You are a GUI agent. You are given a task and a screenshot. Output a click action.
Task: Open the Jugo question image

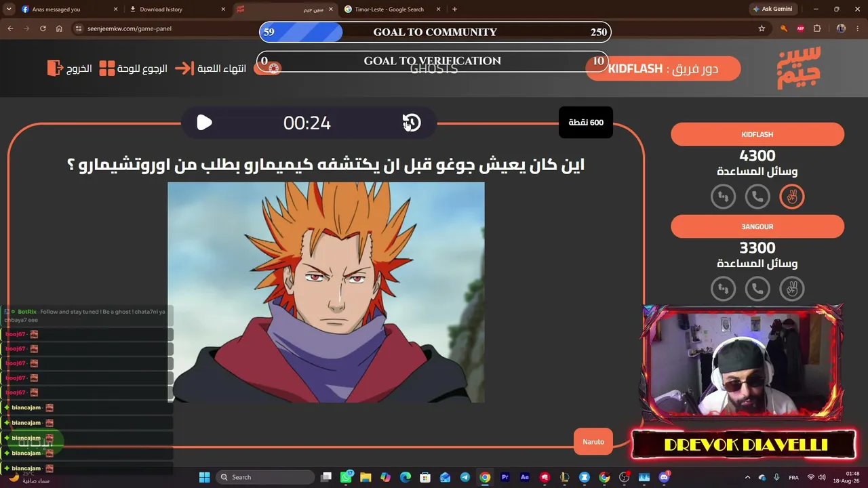click(326, 292)
